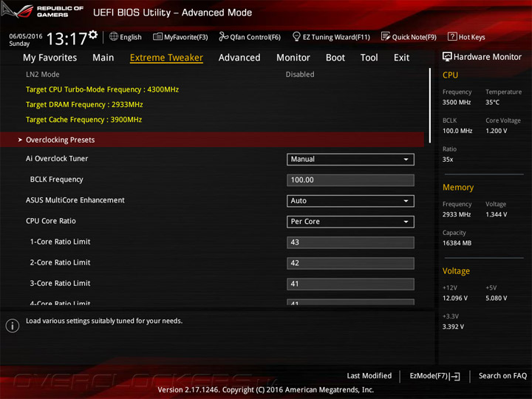Click Search on FAQ link
532x399 pixels.
(x=503, y=376)
